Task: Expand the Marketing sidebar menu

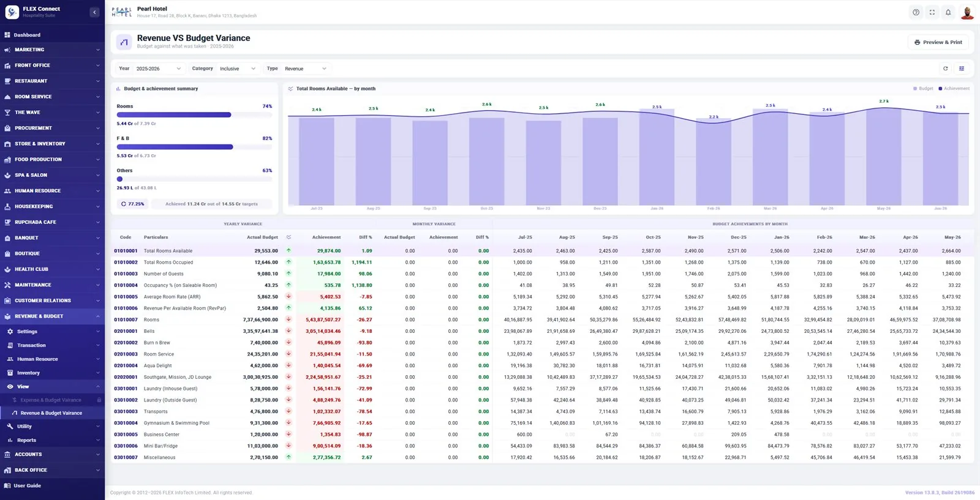Action: point(52,50)
